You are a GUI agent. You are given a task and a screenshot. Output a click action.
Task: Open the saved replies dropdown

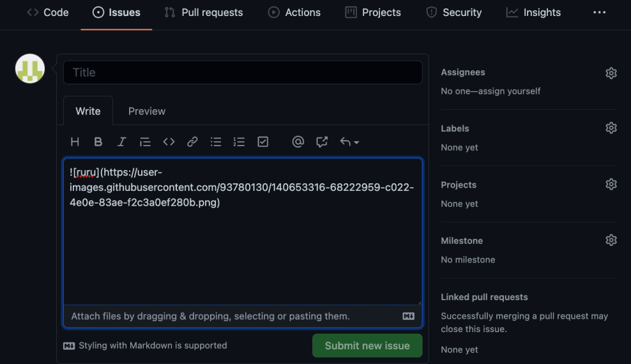tap(349, 142)
